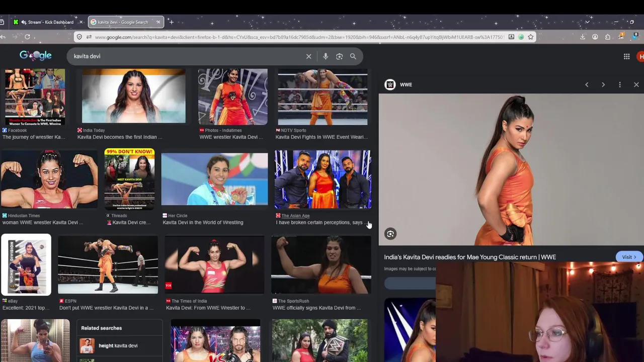Open site permissions icon beside shield
This screenshot has height=362, width=644.
click(x=89, y=37)
